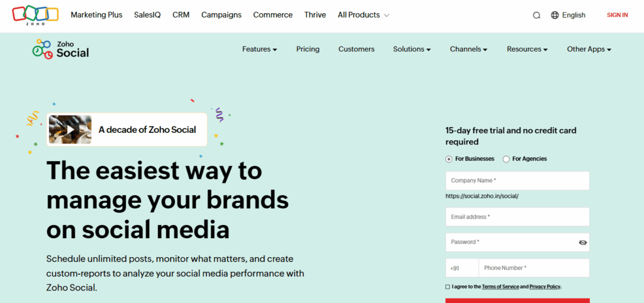Image resolution: width=644 pixels, height=303 pixels.
Task: Expand the Solutions dropdown menu
Action: coord(412,49)
